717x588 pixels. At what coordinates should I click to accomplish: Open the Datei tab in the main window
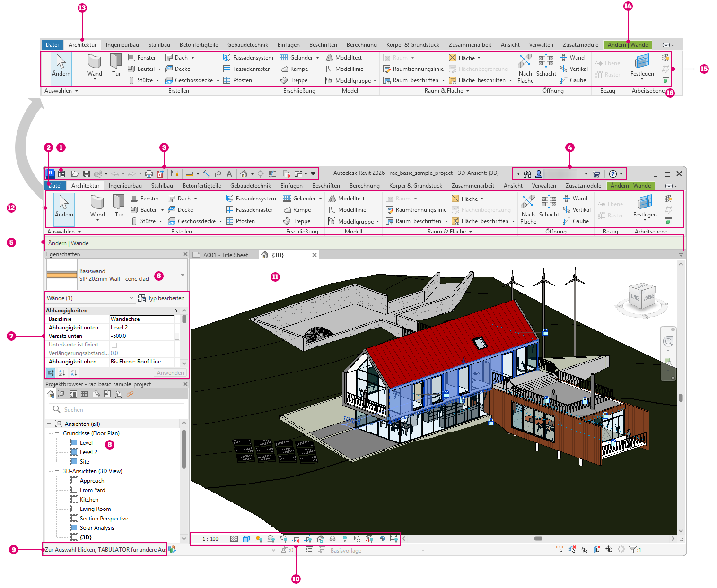(55, 186)
